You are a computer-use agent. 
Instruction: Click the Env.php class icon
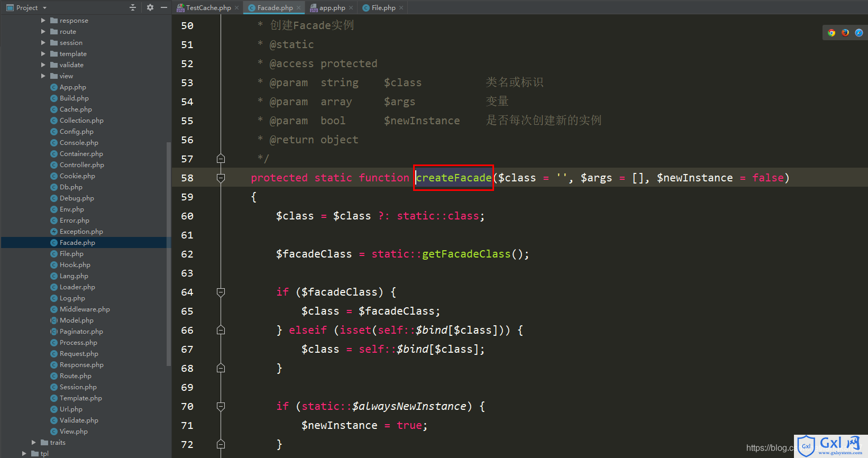[x=54, y=209]
